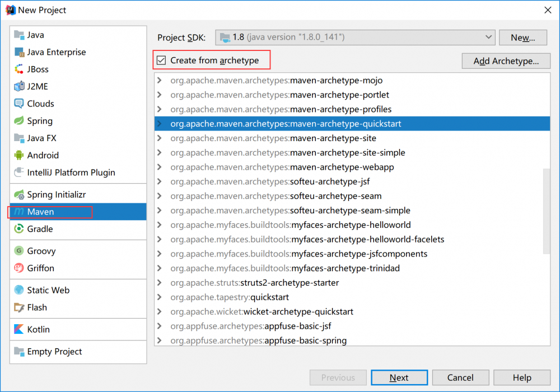Expand the softeu-archetype-jsf entry
560x392 pixels.
tap(160, 181)
